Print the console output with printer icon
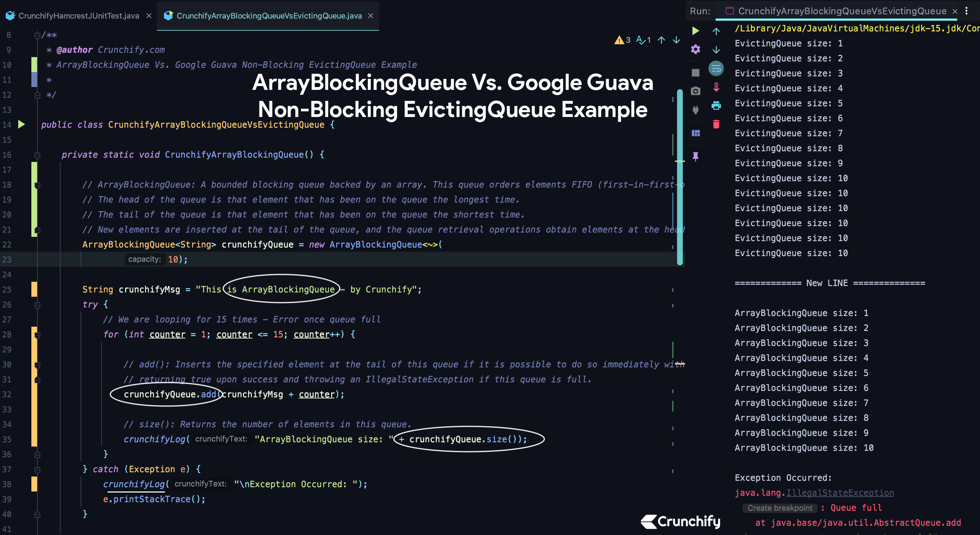Image resolution: width=980 pixels, height=535 pixels. (x=716, y=106)
